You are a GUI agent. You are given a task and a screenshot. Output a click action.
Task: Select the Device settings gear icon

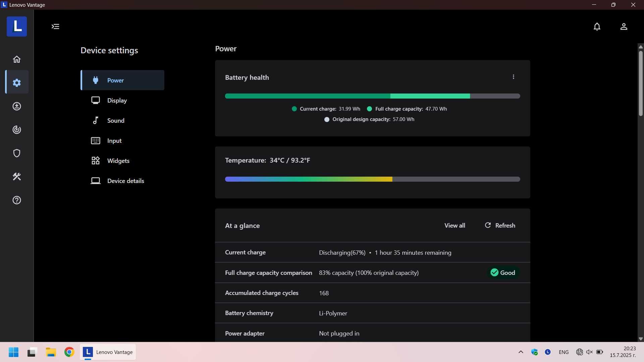coord(17,82)
